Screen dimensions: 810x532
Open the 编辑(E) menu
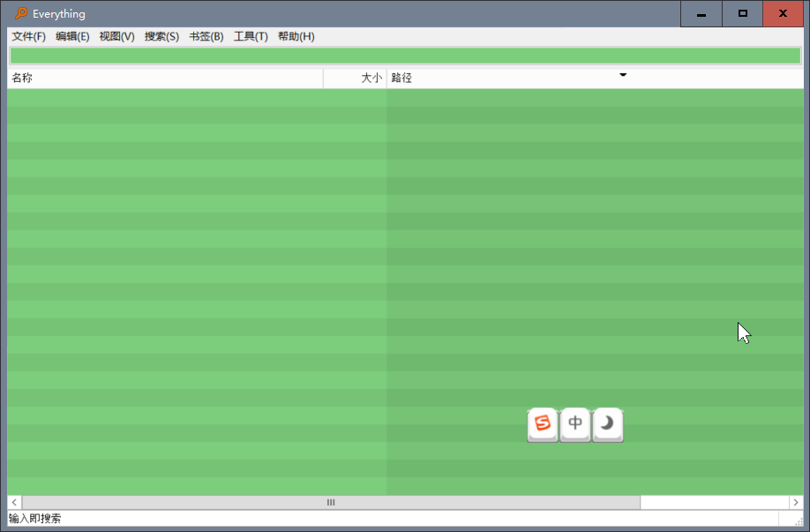click(x=72, y=36)
